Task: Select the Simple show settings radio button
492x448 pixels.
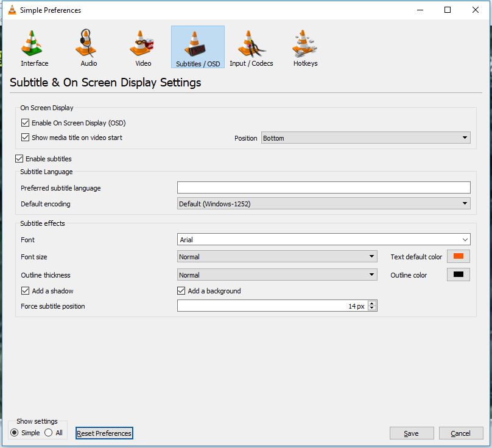Action: pyautogui.click(x=14, y=433)
